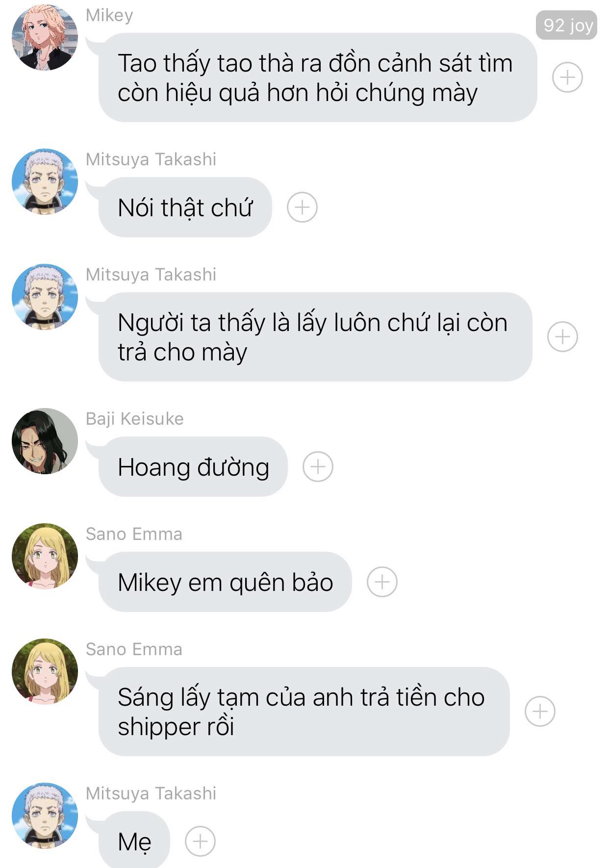
Task: Open Sano Emma's avatar above "Mikey em quên bảo"
Action: pyautogui.click(x=45, y=556)
